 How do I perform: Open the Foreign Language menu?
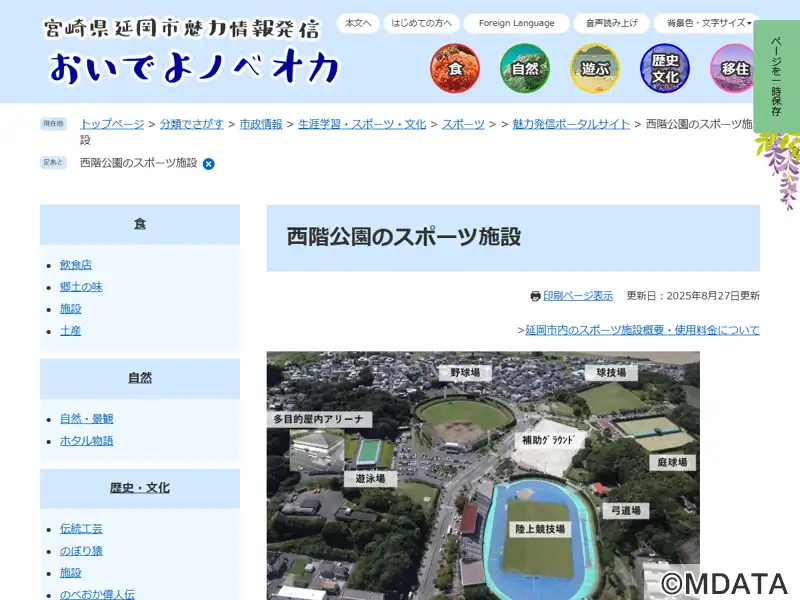[x=516, y=23]
